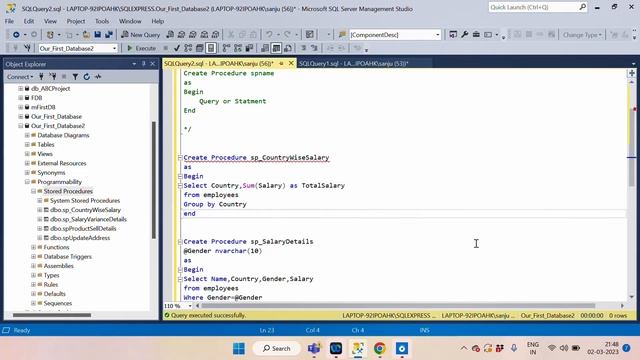Click inside the Quick Launch input field
The image size is (640, 360).
pos(533,7)
